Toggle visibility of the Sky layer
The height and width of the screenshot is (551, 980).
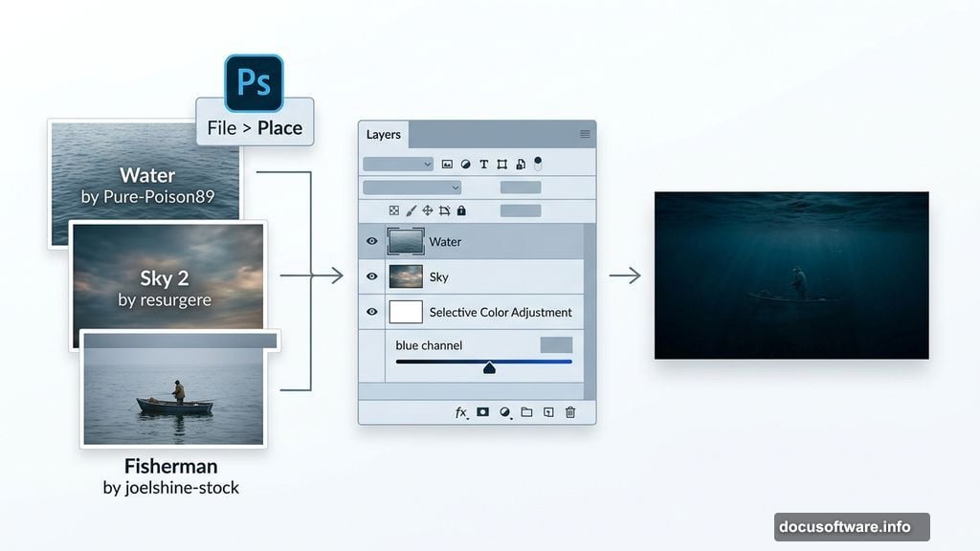[x=372, y=276]
